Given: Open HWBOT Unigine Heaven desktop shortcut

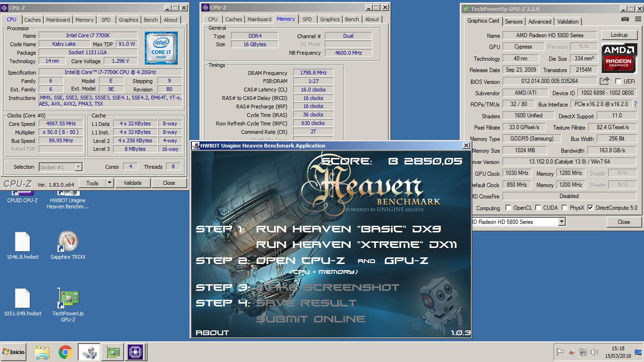Looking at the screenshot, I should click(67, 200).
